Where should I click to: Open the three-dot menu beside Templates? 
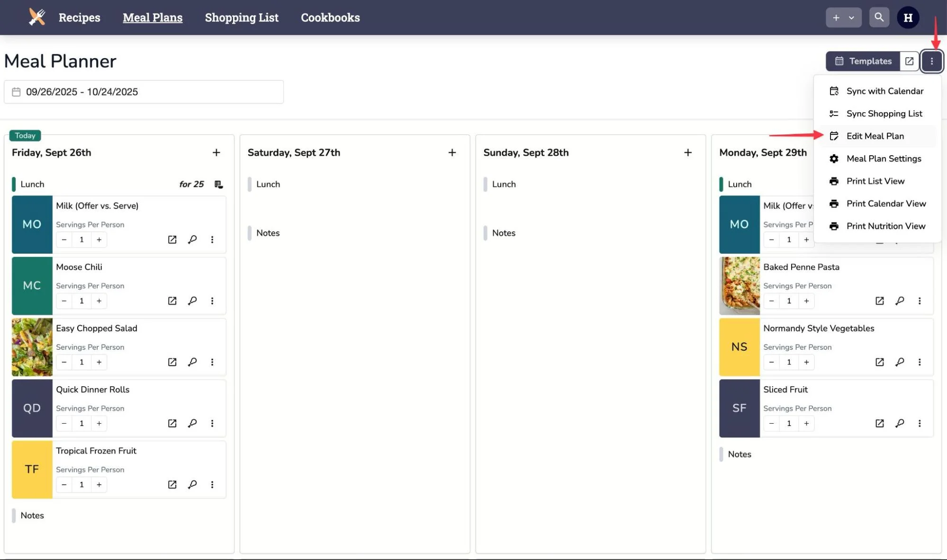[931, 61]
